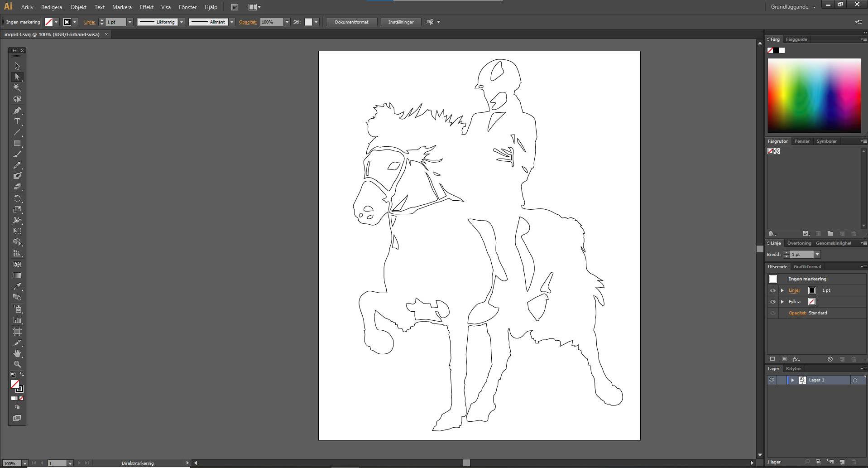This screenshot has width=868, height=468.
Task: Toggle Fylln. visibility in Utseende panel
Action: tap(773, 302)
